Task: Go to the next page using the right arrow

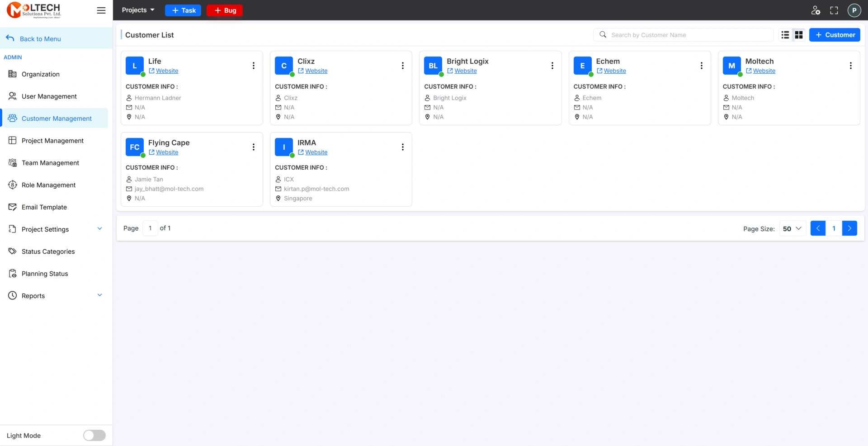Action: pos(849,228)
